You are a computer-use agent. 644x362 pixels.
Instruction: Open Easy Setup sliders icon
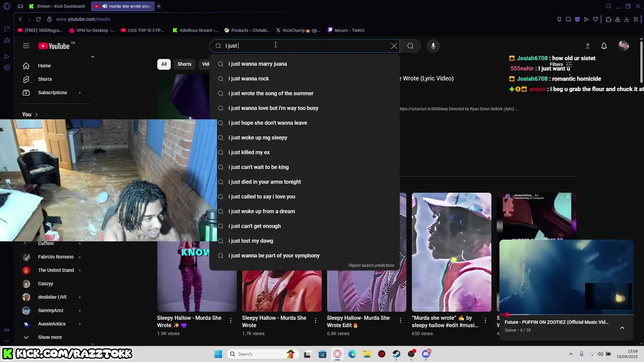click(x=636, y=19)
